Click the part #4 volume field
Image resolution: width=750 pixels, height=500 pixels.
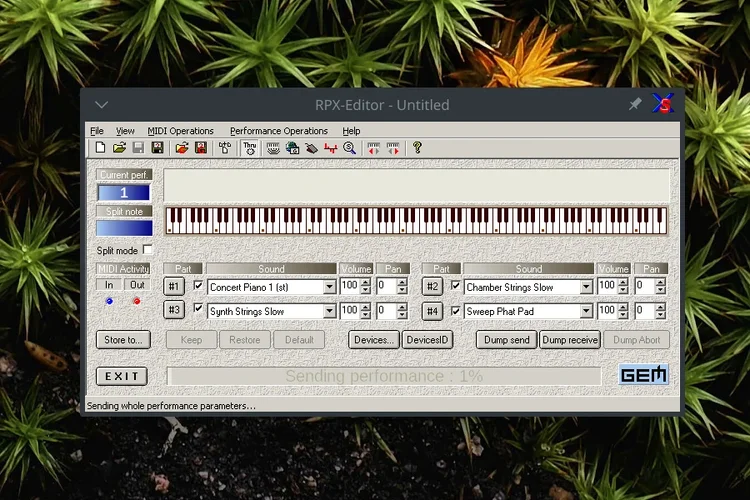point(607,311)
